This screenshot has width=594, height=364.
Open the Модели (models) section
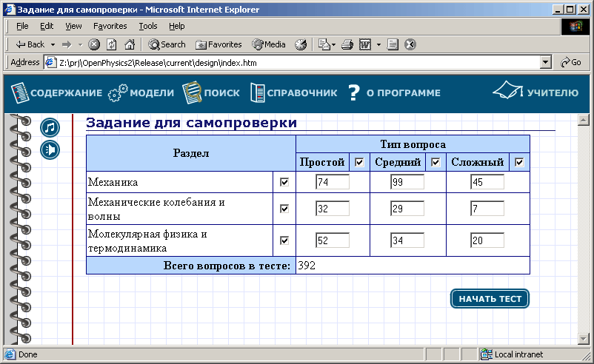(141, 93)
